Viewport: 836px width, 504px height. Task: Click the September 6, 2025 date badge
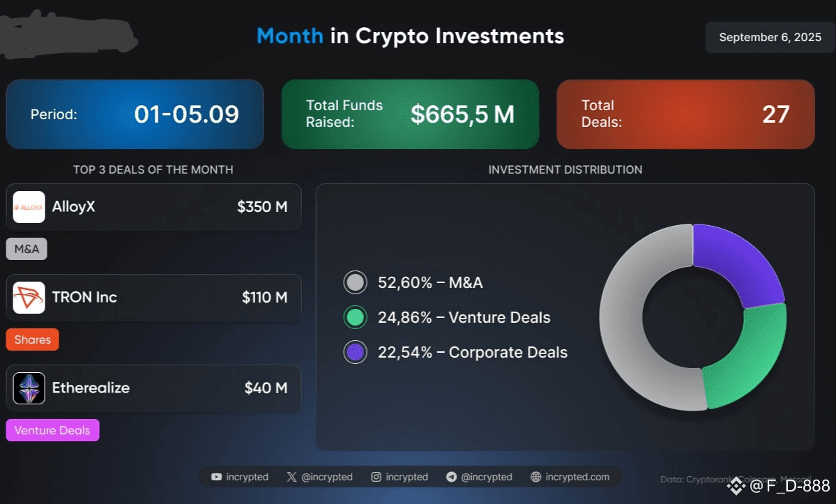[x=770, y=37]
